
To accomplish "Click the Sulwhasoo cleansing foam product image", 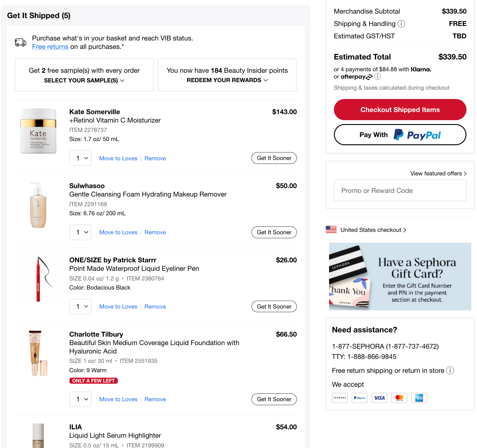I will [38, 205].
